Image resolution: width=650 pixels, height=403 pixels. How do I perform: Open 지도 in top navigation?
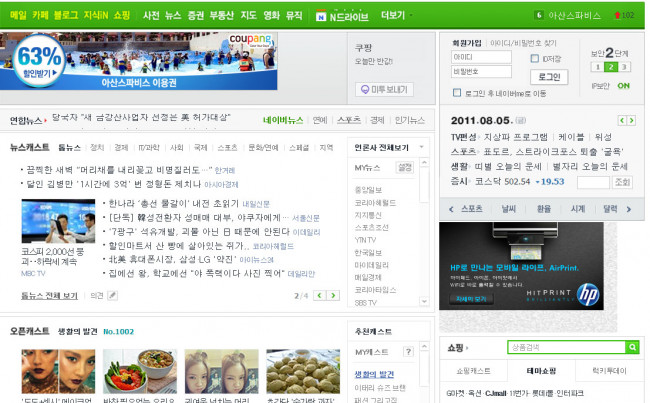(x=248, y=15)
